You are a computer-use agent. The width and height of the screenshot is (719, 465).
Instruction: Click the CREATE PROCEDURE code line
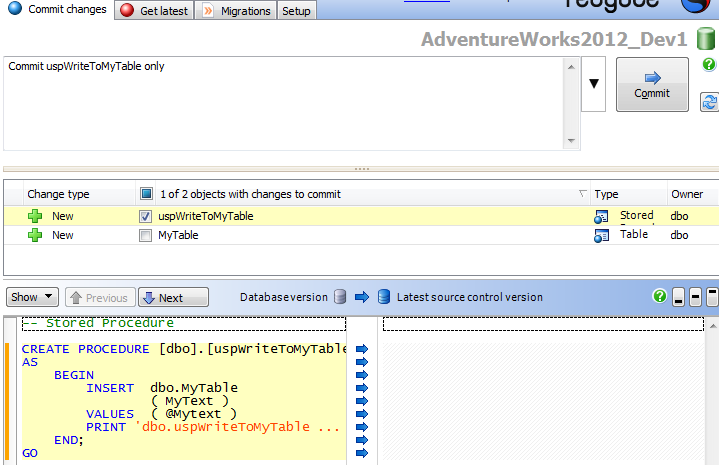[x=184, y=349]
